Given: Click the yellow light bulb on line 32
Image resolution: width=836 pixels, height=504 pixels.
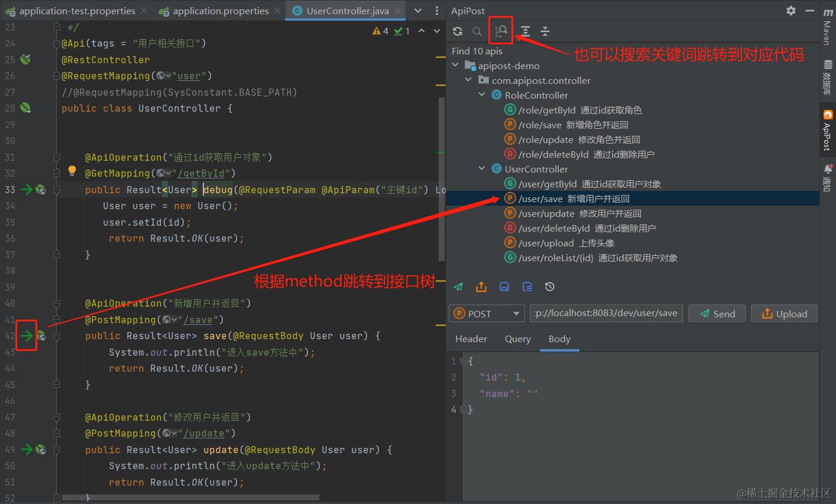Looking at the screenshot, I should pos(72,172).
